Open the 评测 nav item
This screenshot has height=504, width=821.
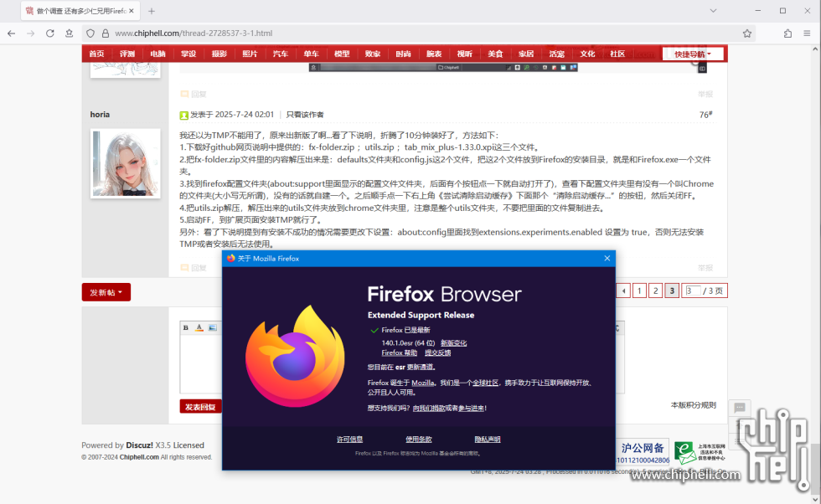point(127,54)
